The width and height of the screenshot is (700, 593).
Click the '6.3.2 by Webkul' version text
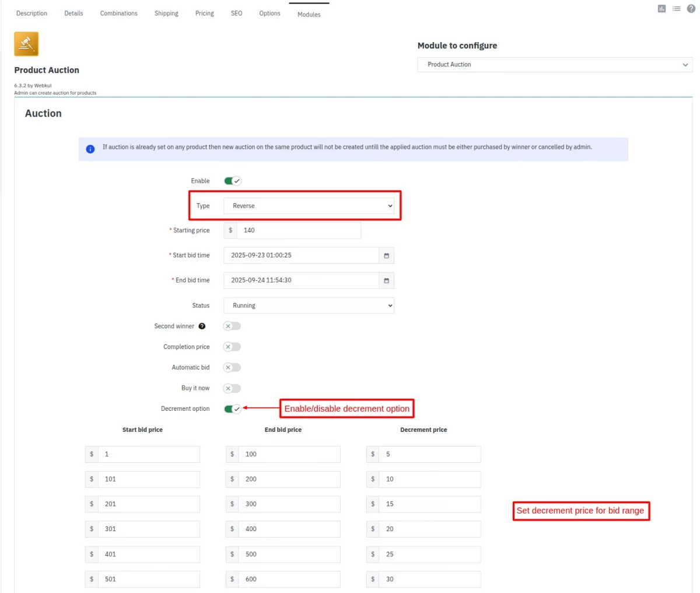coord(33,86)
